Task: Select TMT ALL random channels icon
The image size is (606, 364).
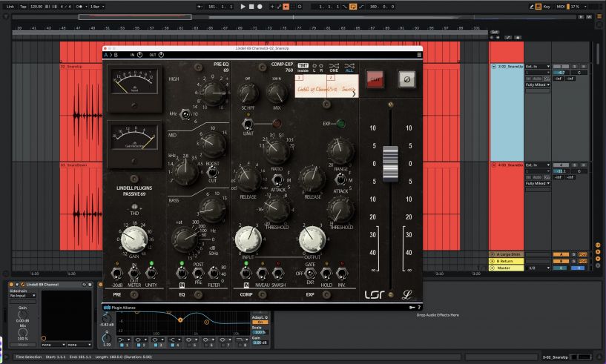Action: (349, 67)
